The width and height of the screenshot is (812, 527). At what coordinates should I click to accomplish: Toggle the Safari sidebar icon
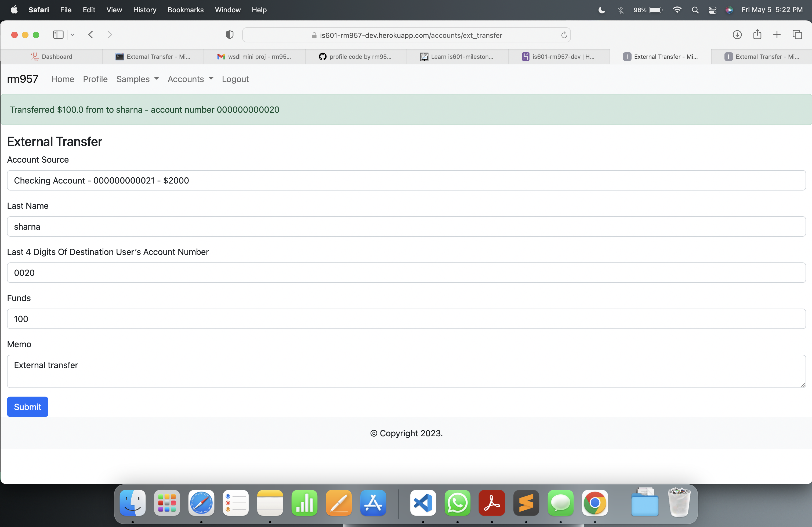pyautogui.click(x=58, y=34)
